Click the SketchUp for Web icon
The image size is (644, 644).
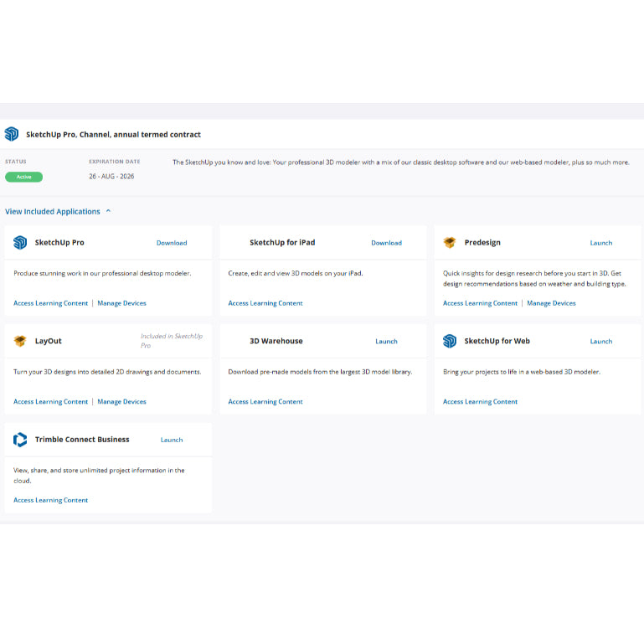[x=450, y=341]
